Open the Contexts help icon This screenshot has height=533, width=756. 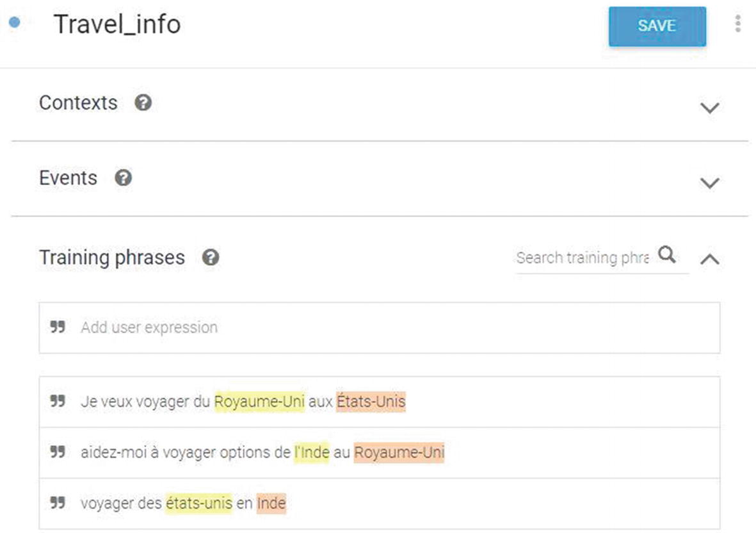tap(143, 102)
